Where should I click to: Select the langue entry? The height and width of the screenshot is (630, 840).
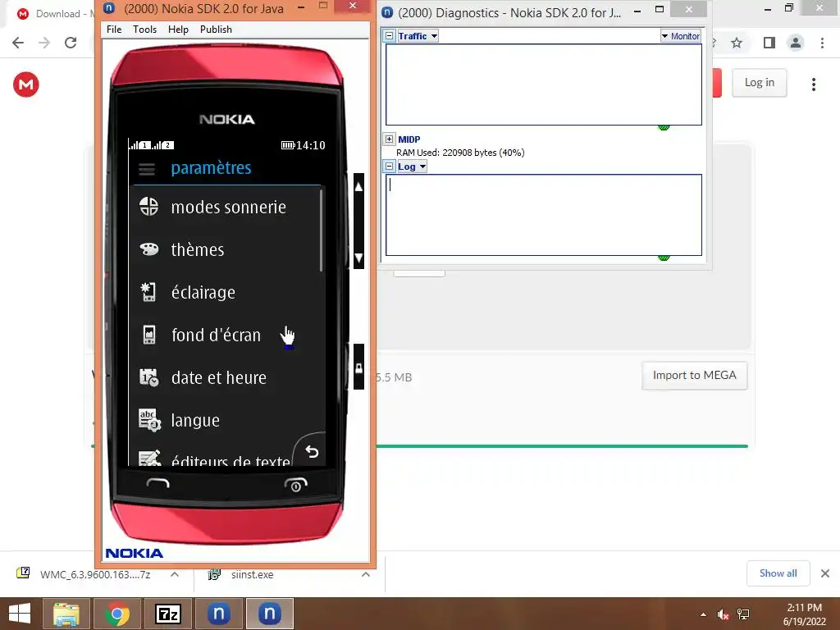tap(225, 421)
